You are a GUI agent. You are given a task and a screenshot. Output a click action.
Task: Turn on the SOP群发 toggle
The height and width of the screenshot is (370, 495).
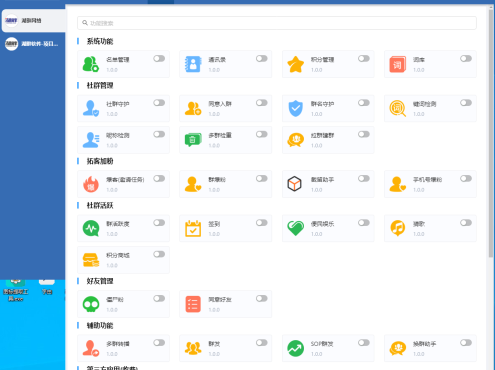point(364,343)
